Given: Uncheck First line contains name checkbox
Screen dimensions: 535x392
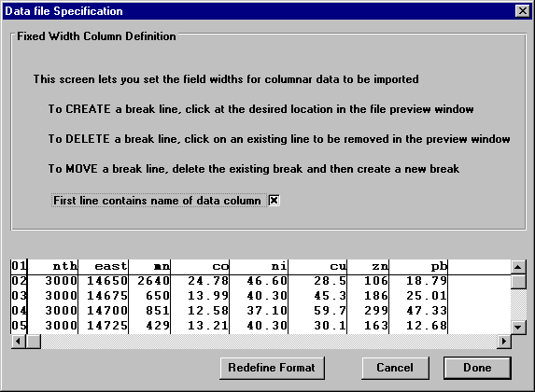Looking at the screenshot, I should click(x=274, y=201).
